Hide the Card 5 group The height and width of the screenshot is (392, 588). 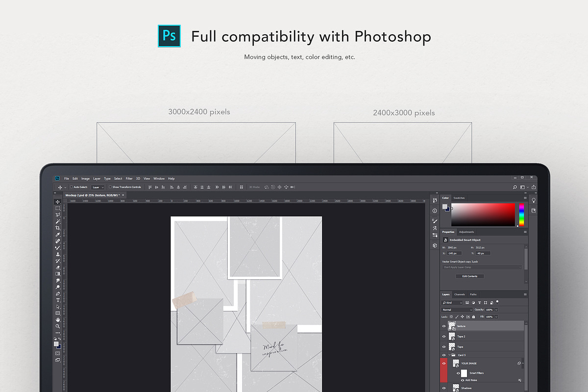[x=444, y=355]
